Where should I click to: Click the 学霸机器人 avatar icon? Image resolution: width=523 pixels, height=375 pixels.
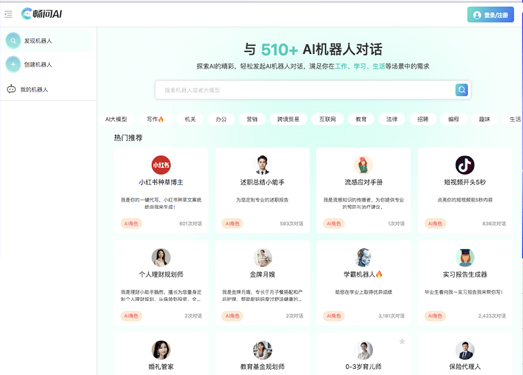[363, 258]
